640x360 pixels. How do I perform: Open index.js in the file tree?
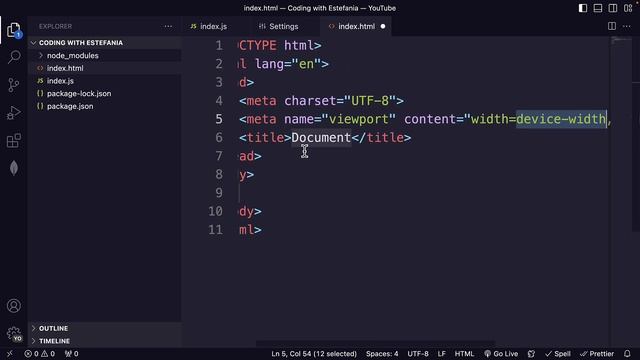[x=105, y=80]
